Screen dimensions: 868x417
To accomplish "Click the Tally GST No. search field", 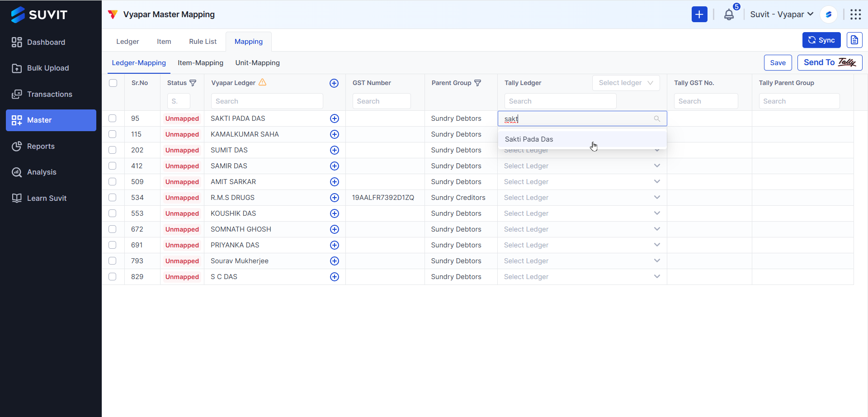I will (x=706, y=101).
